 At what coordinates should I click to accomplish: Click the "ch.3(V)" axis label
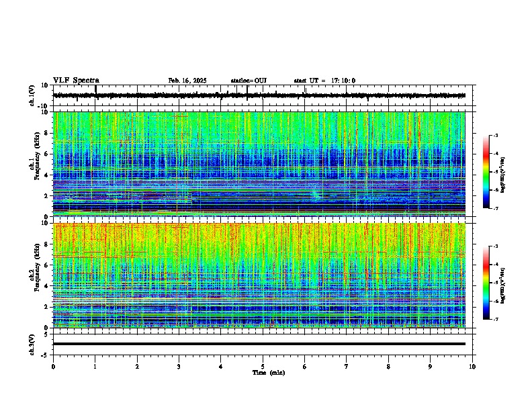click(x=32, y=345)
